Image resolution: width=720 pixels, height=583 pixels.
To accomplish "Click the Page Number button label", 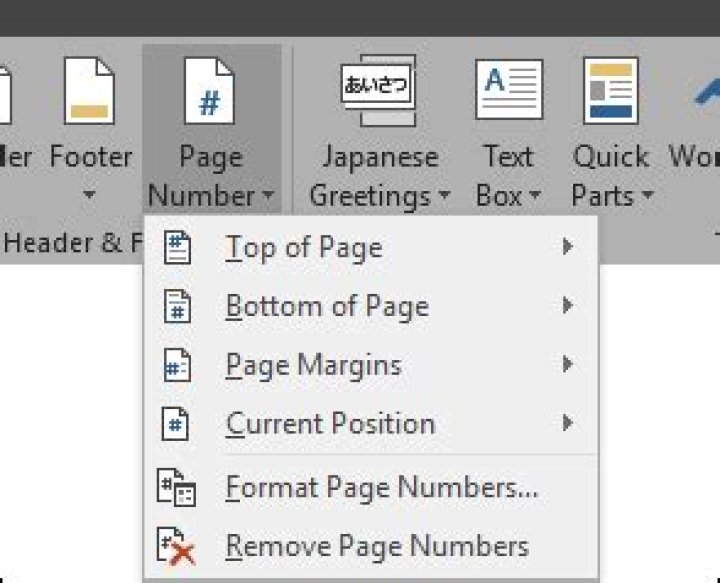I will (210, 177).
